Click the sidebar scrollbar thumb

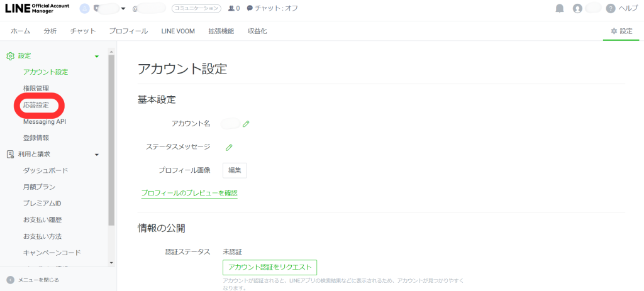[x=111, y=140]
